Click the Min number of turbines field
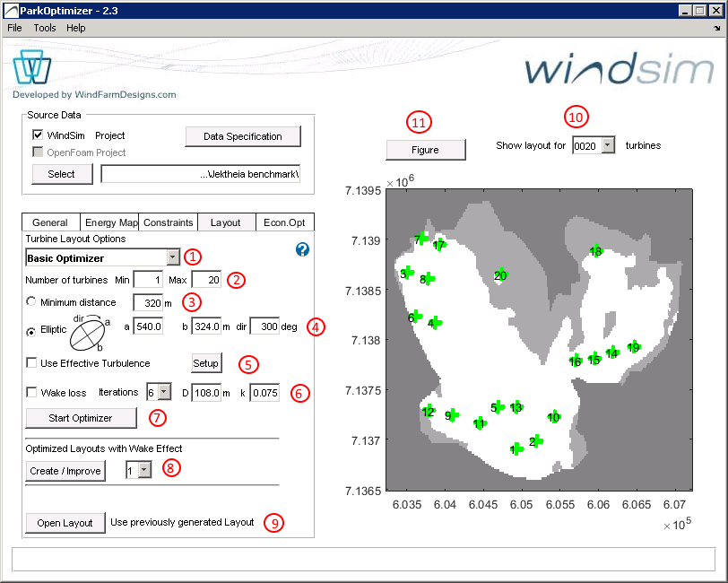The height and width of the screenshot is (583, 728). click(148, 280)
